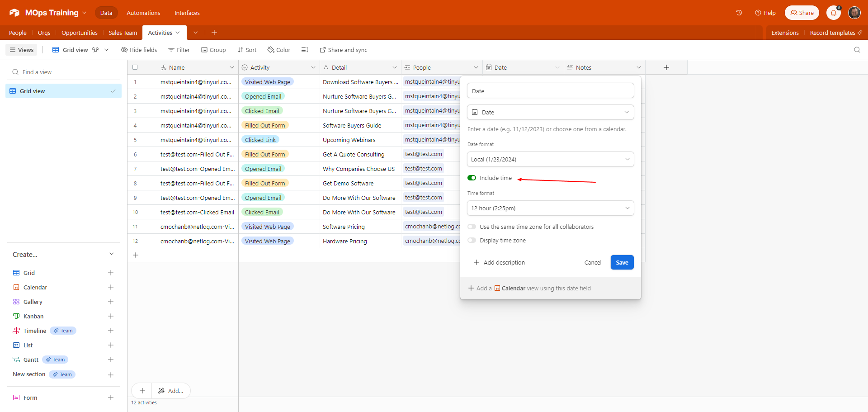Image resolution: width=868 pixels, height=412 pixels.
Task: Turn on Display time zone toggle
Action: pyautogui.click(x=472, y=240)
